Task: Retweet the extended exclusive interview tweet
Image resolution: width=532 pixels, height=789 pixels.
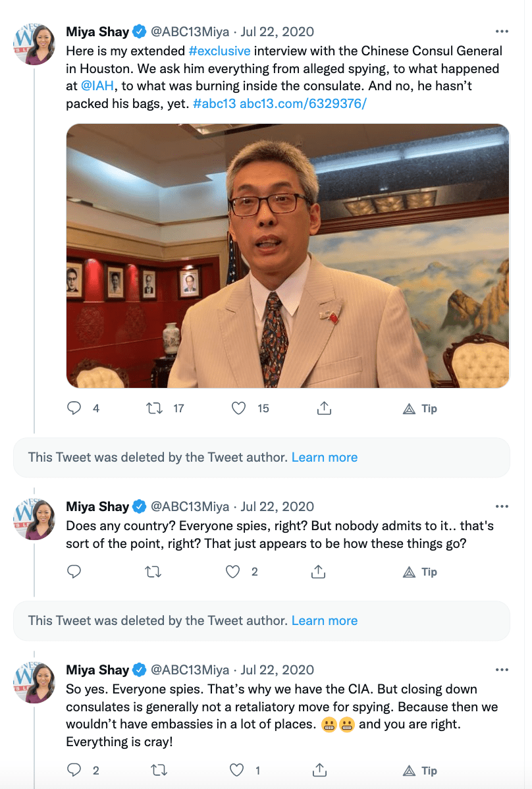Action: 154,408
